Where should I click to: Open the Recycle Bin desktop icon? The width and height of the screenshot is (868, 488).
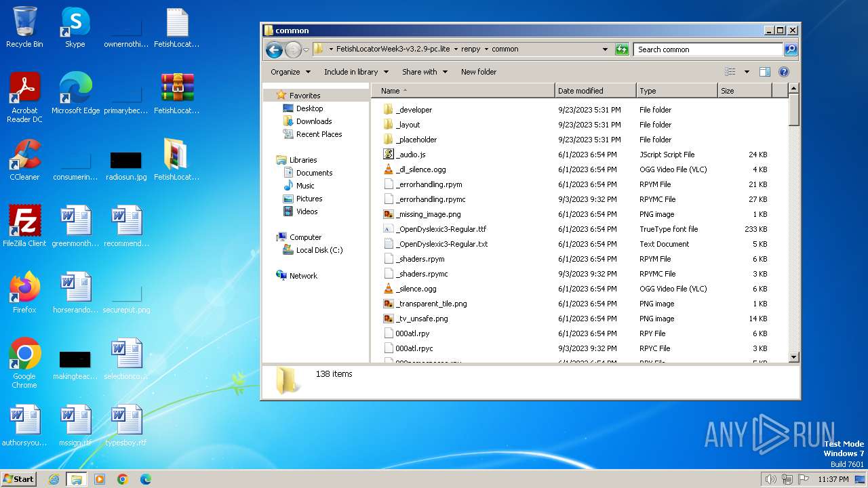[x=24, y=27]
